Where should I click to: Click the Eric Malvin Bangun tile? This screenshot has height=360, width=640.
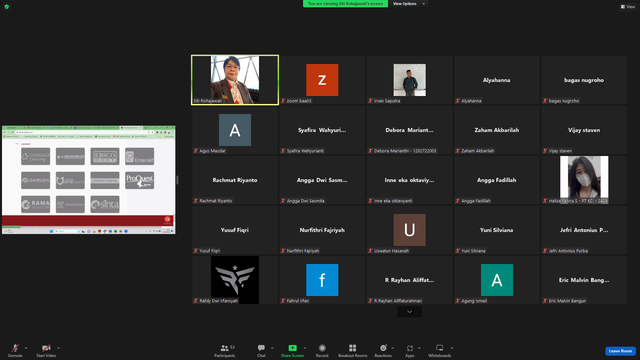pyautogui.click(x=584, y=280)
